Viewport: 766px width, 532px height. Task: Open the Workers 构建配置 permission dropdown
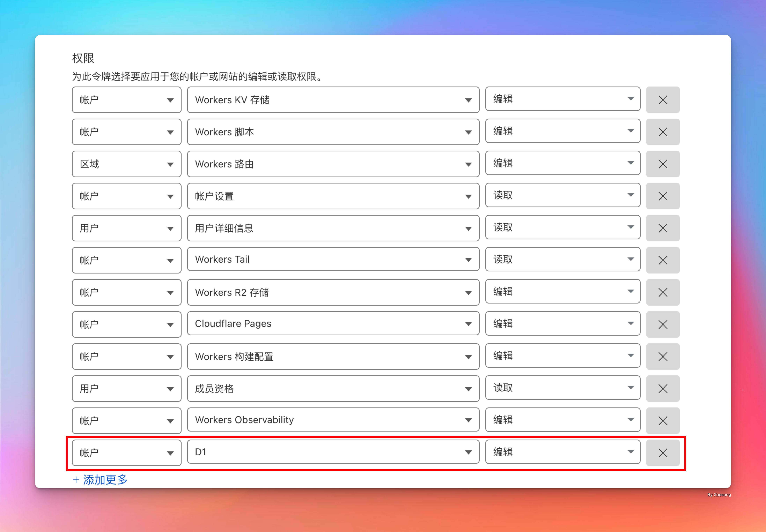333,356
